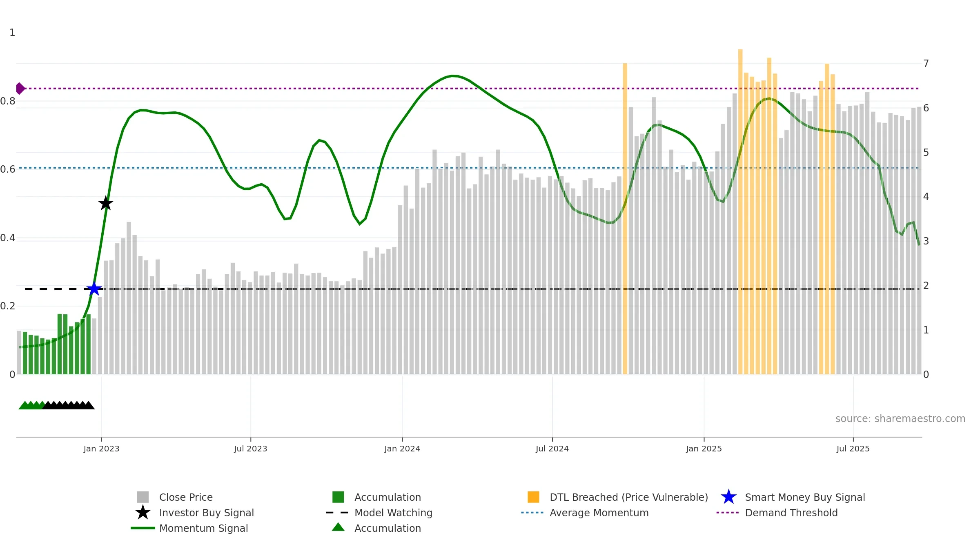Click the black triangle markers below chart
This screenshot has width=980, height=551.
click(x=69, y=405)
